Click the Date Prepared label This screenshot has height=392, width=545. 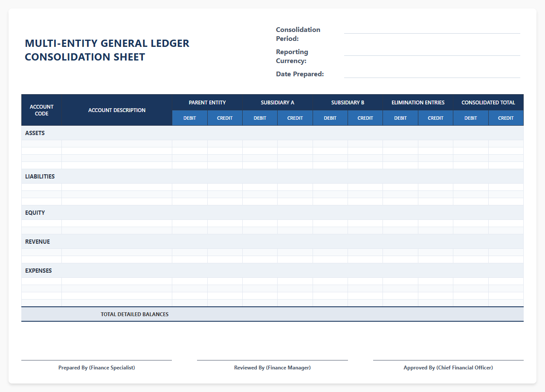300,74
